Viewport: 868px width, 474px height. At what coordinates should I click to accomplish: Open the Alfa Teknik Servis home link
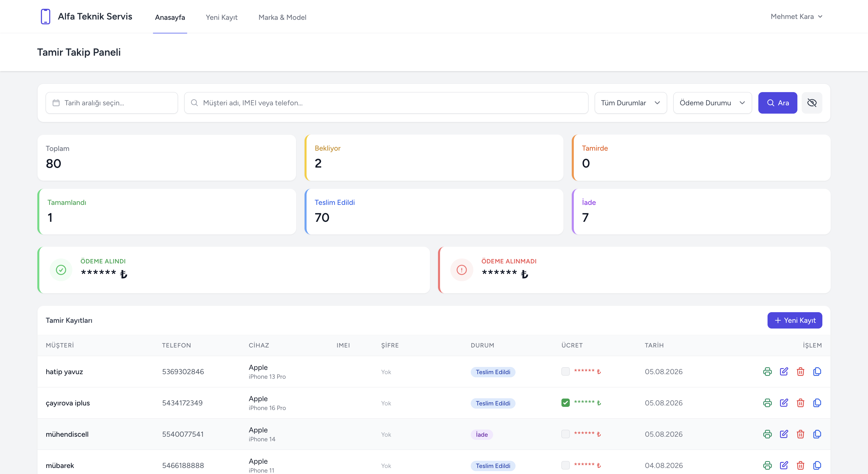click(95, 17)
